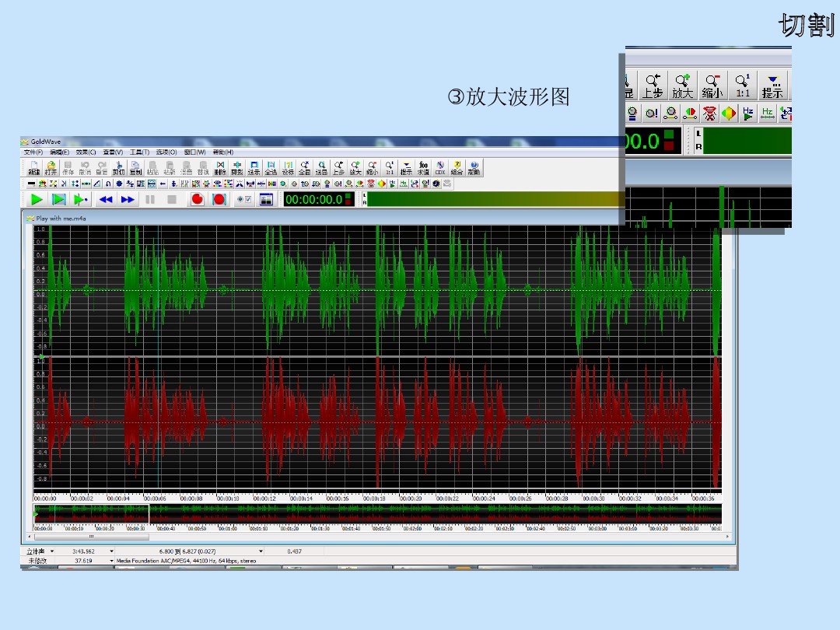The height and width of the screenshot is (630, 840).
Task: Click the 打开 (Open) toolbar icon
Action: pos(51,168)
